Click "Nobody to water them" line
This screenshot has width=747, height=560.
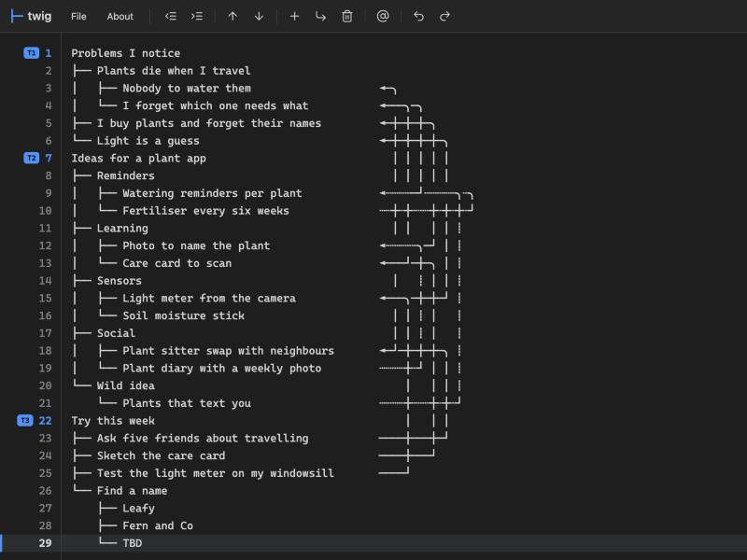click(186, 88)
